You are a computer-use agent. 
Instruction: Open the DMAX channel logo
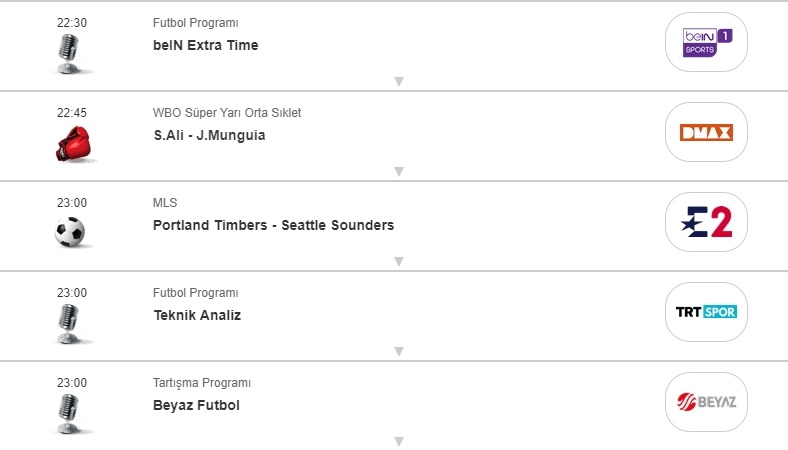coord(706,132)
